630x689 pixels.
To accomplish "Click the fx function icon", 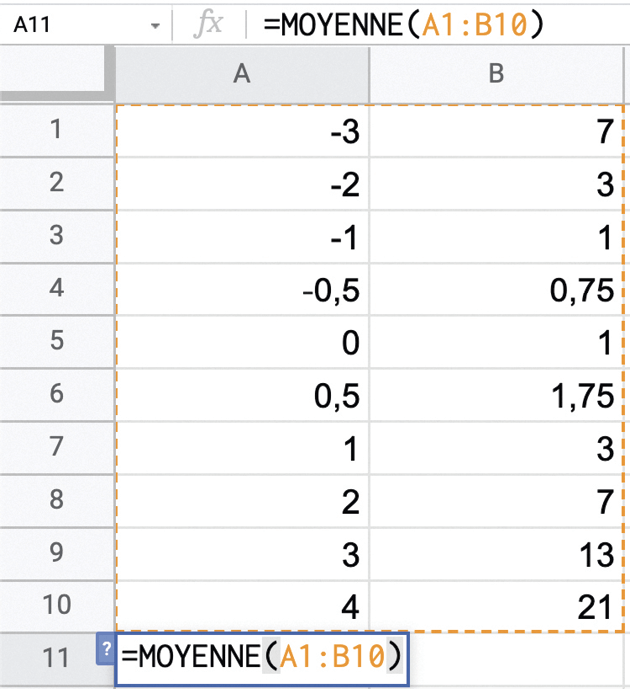I will [207, 25].
